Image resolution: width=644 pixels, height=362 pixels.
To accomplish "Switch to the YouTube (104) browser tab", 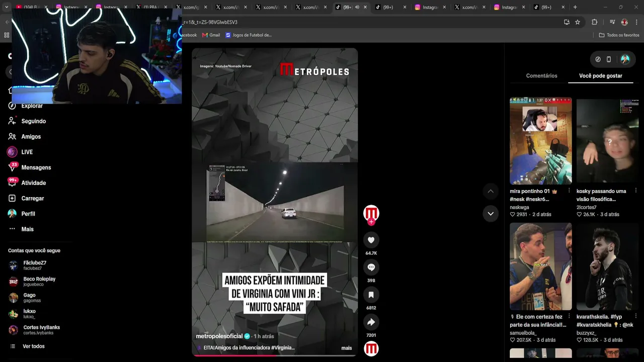I will point(31,7).
